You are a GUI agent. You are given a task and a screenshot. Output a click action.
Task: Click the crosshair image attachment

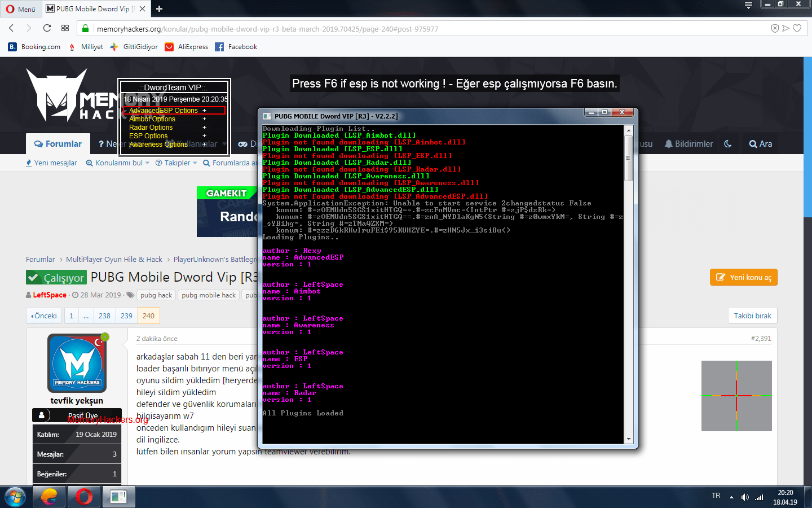[x=736, y=396]
